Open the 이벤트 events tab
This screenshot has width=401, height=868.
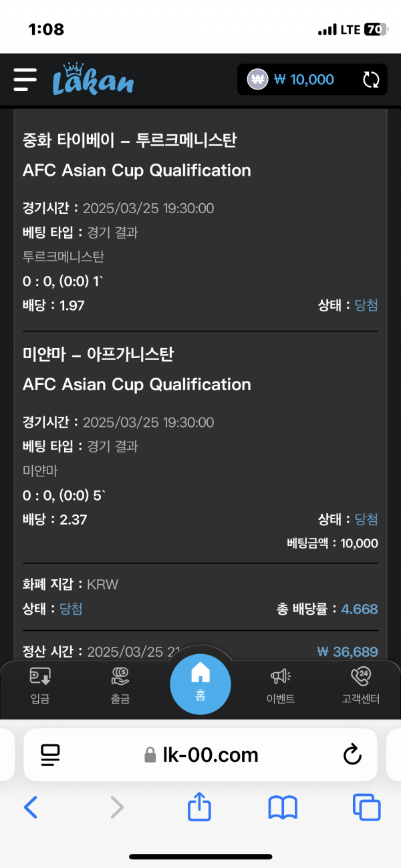coord(281,686)
